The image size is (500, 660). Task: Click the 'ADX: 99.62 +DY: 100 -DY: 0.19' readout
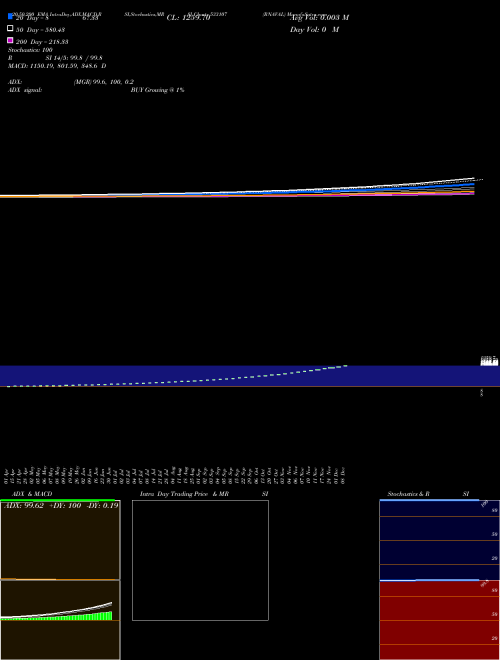pos(61,506)
